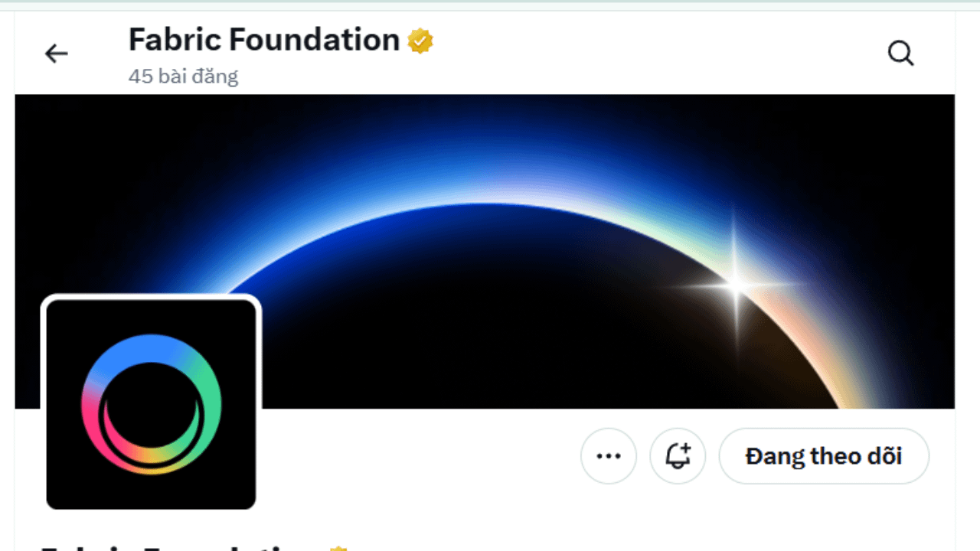Click the Fabric Foundation header title

click(264, 40)
